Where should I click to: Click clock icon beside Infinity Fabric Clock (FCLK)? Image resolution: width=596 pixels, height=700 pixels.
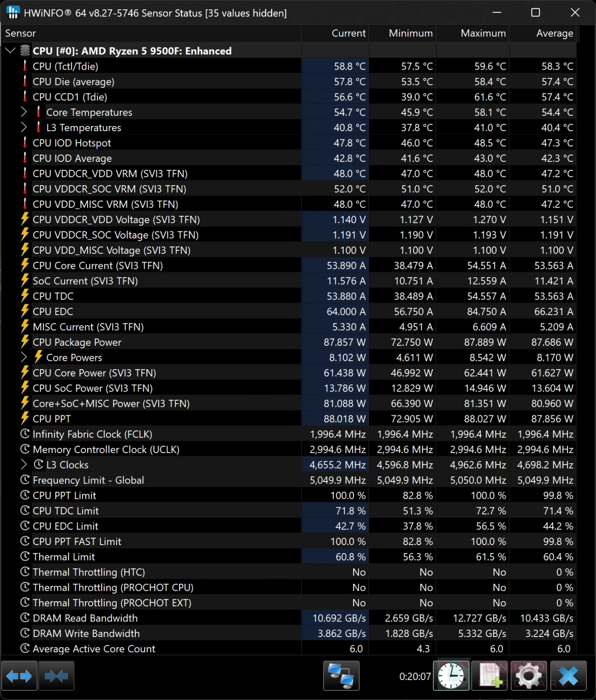[x=25, y=434]
